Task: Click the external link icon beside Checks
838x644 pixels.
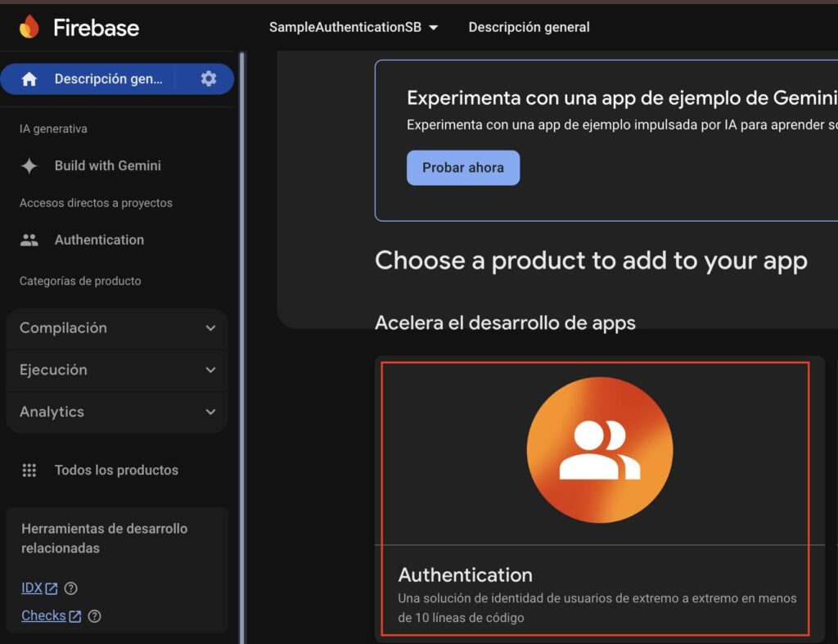Action: (74, 616)
